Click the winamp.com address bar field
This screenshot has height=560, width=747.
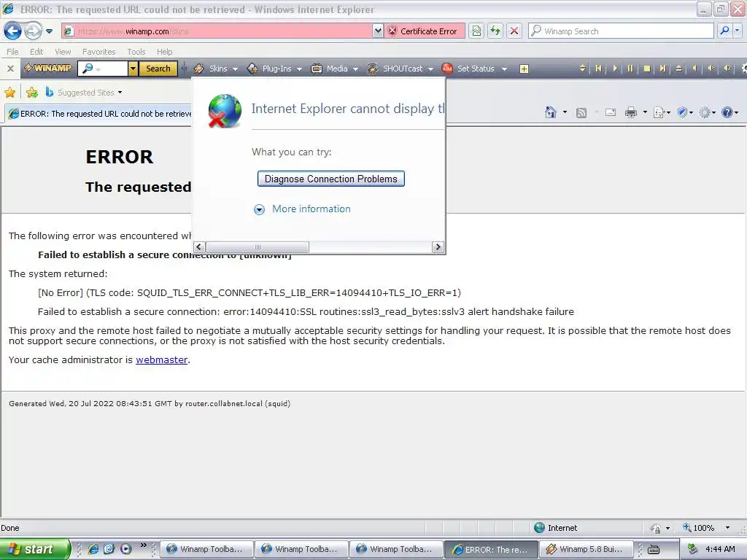point(217,31)
